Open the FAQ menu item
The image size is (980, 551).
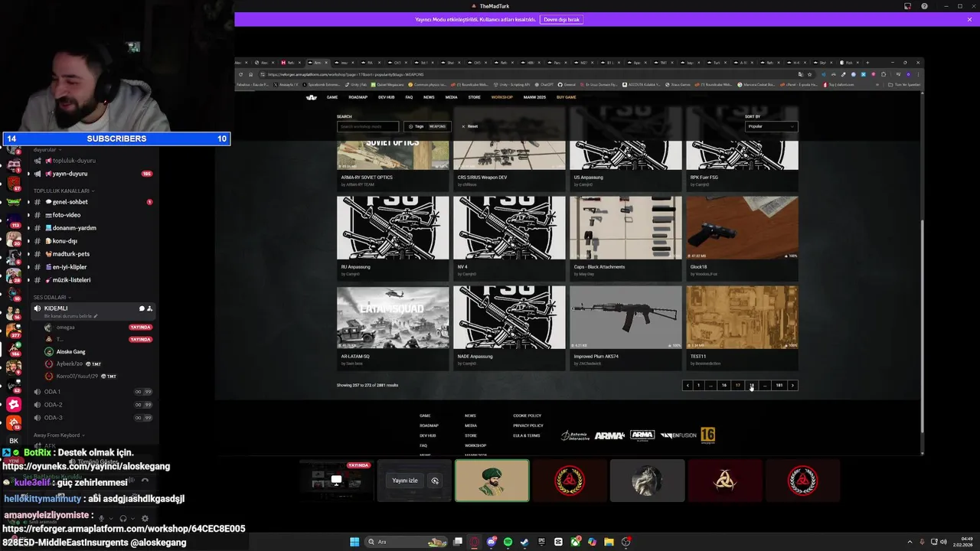point(409,97)
